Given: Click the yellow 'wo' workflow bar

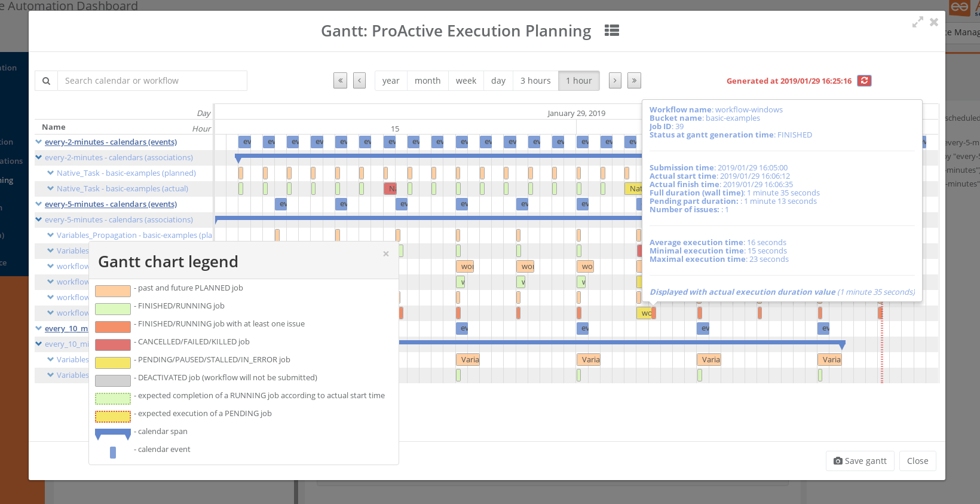Looking at the screenshot, I should (644, 313).
